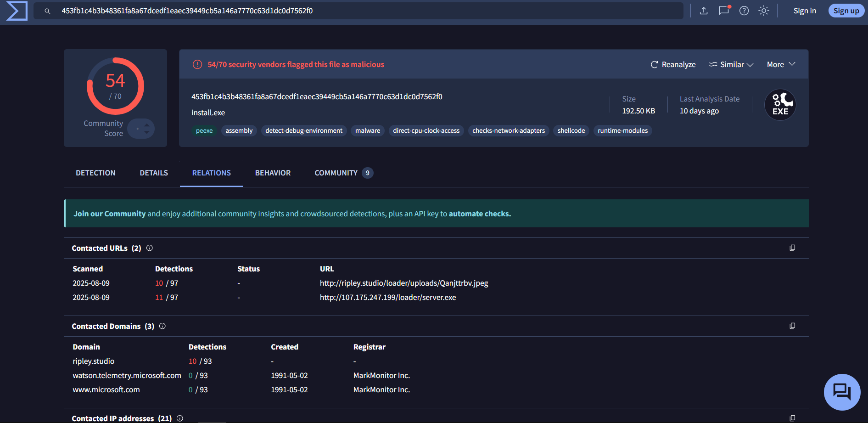Screen dimensions: 868x423
Task: Open the chat support bubble
Action: tap(842, 392)
